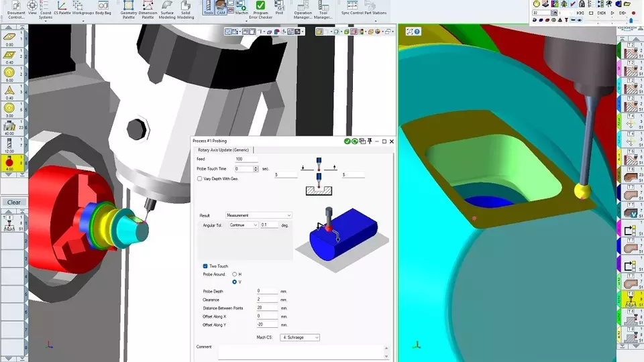The image size is (644, 362).
Task: Click the green redo icon in Probing dialog
Action: [x=354, y=141]
